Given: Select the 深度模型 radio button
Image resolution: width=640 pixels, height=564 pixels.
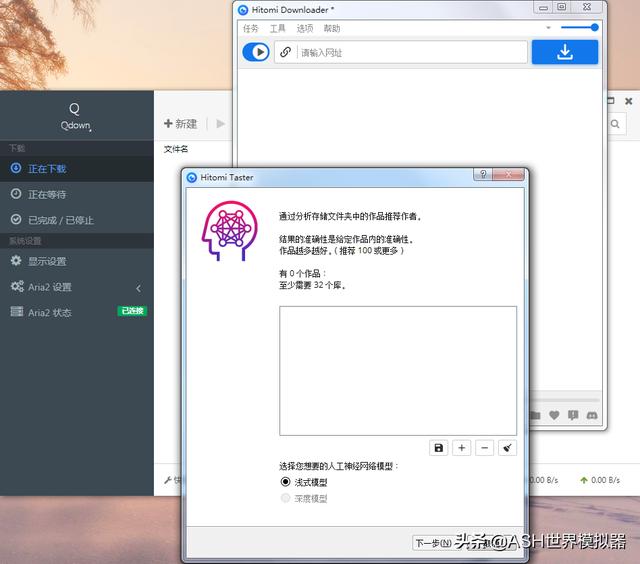Looking at the screenshot, I should pos(286,498).
